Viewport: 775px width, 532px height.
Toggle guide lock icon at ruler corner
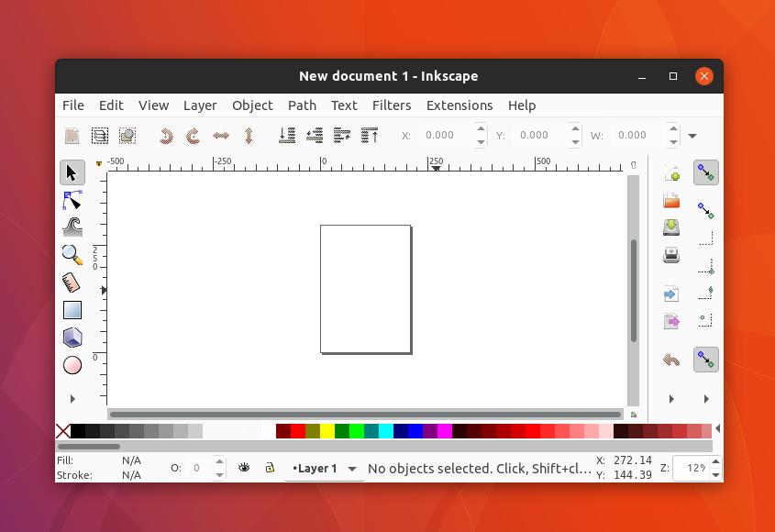pyautogui.click(x=99, y=163)
